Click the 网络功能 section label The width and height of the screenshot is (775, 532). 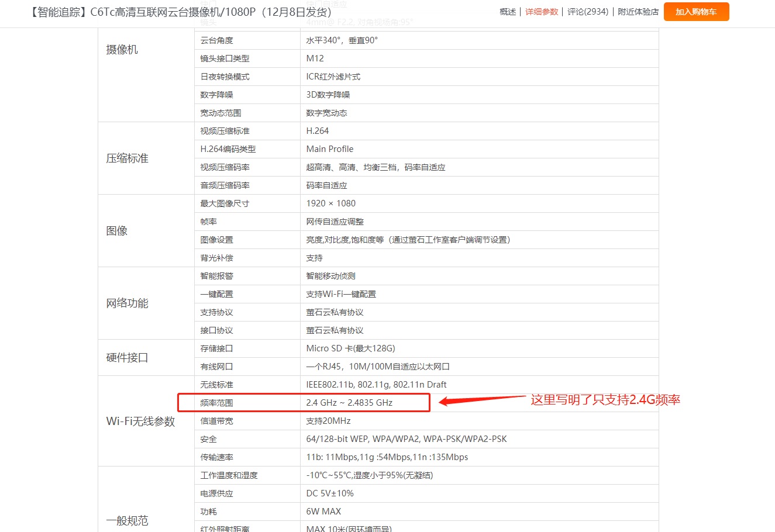click(126, 303)
